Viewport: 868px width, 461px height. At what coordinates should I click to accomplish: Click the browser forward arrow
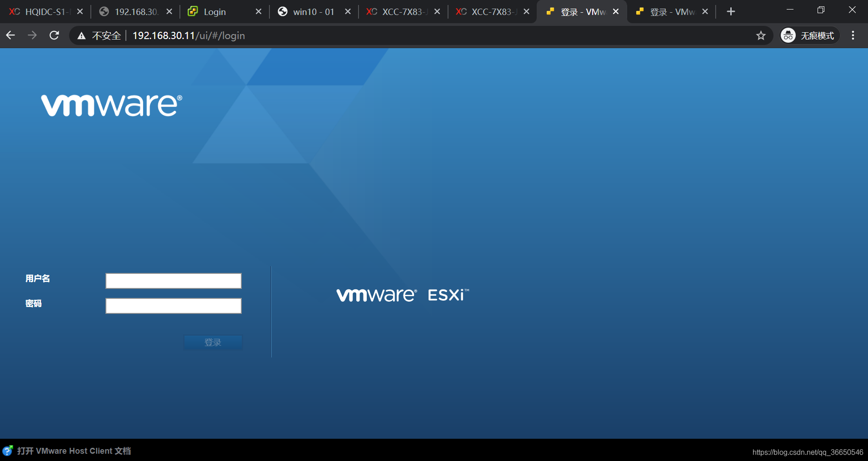pyautogui.click(x=32, y=35)
